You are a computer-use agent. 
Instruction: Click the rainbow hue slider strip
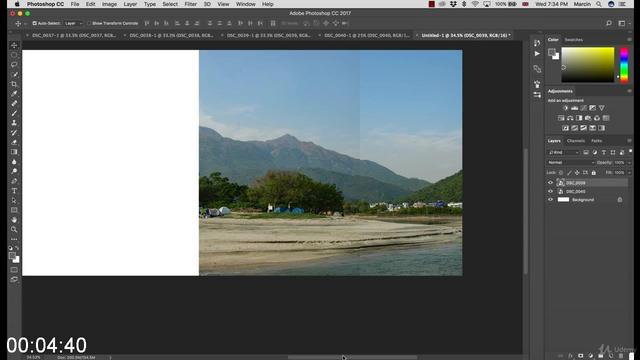pos(624,65)
